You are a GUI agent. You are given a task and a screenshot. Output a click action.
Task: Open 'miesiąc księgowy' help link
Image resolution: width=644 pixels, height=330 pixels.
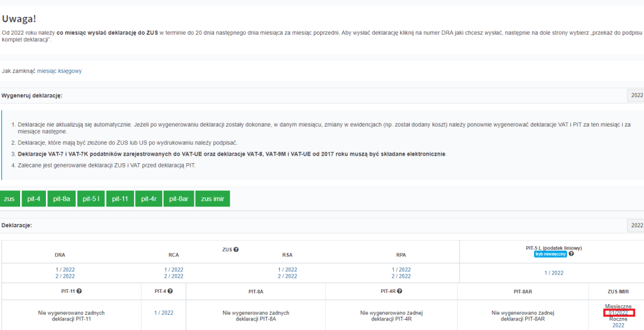59,71
